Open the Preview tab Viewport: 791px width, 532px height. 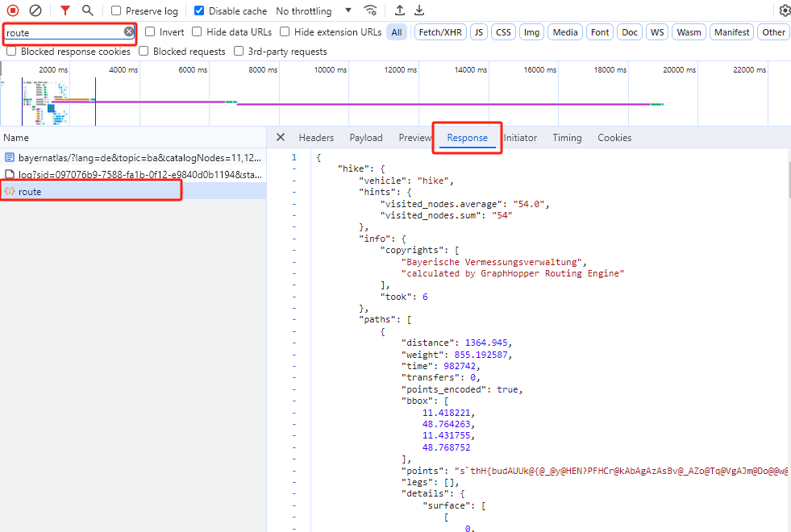point(414,138)
